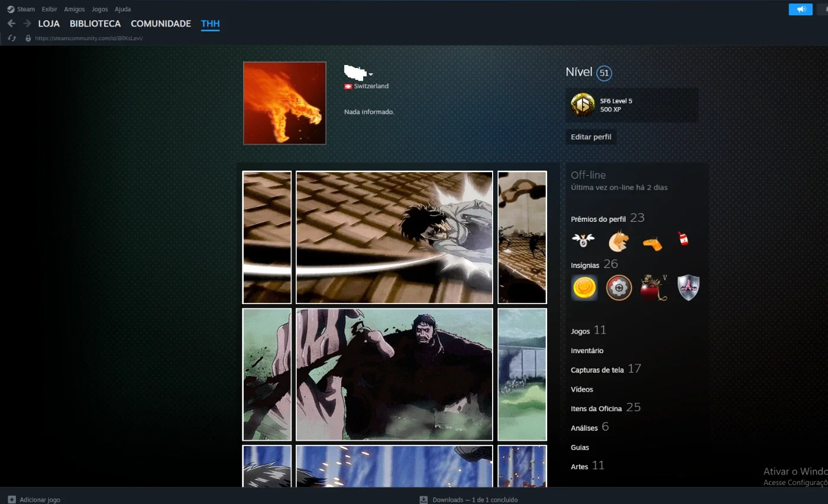The width and height of the screenshot is (828, 504).
Task: Switch to the COMUNIDADE tab
Action: pyautogui.click(x=161, y=24)
